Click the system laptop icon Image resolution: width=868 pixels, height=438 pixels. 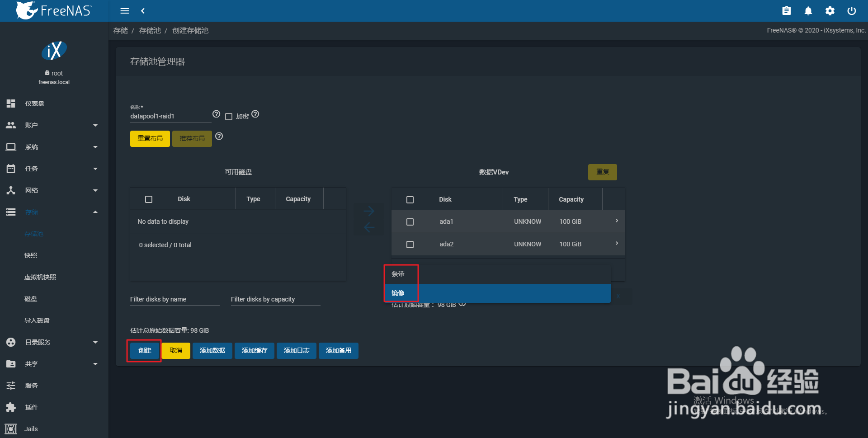(x=11, y=147)
